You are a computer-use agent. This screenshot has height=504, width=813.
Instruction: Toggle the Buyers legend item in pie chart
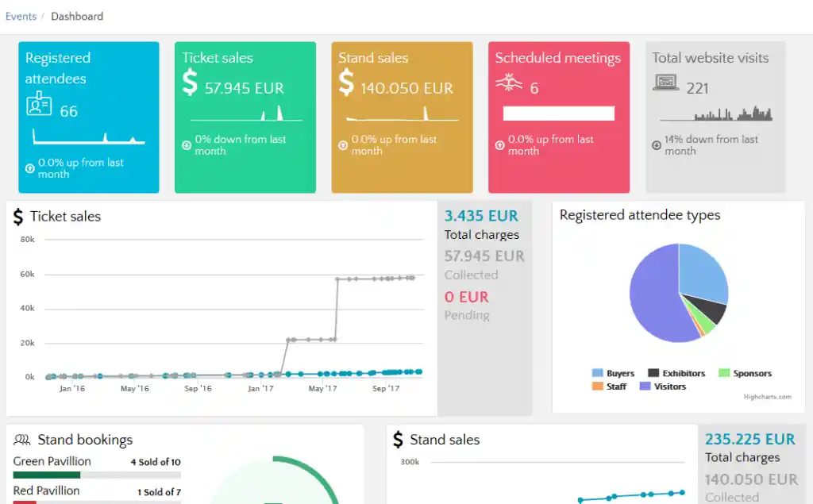[x=613, y=373]
